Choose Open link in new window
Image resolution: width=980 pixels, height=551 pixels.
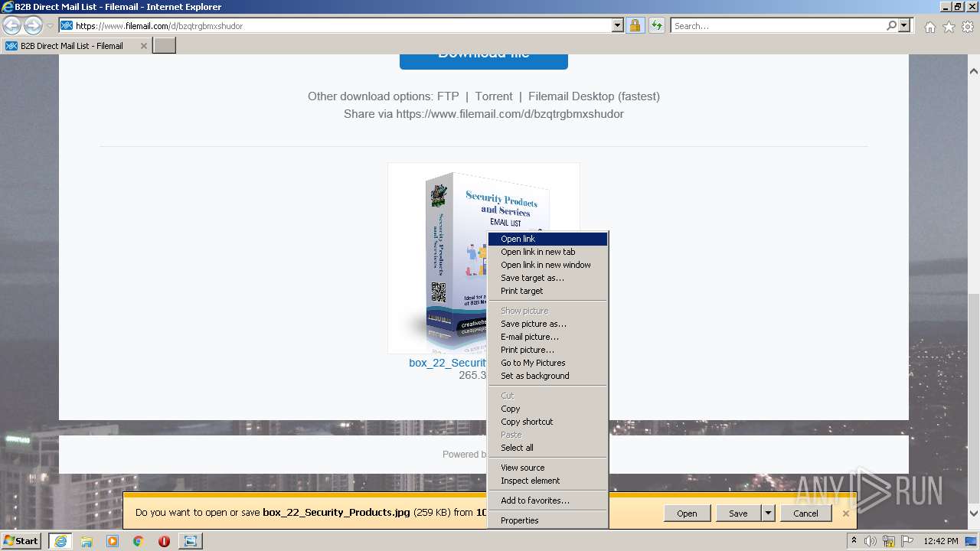coord(548,265)
